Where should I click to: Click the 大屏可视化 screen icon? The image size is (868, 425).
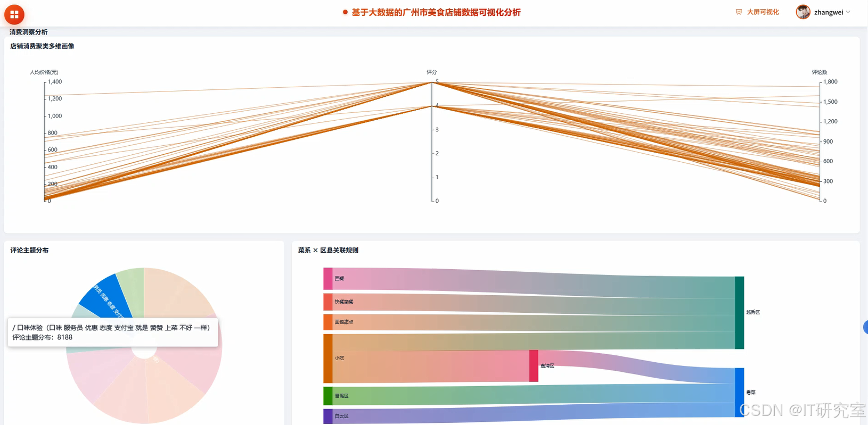[x=739, y=12]
